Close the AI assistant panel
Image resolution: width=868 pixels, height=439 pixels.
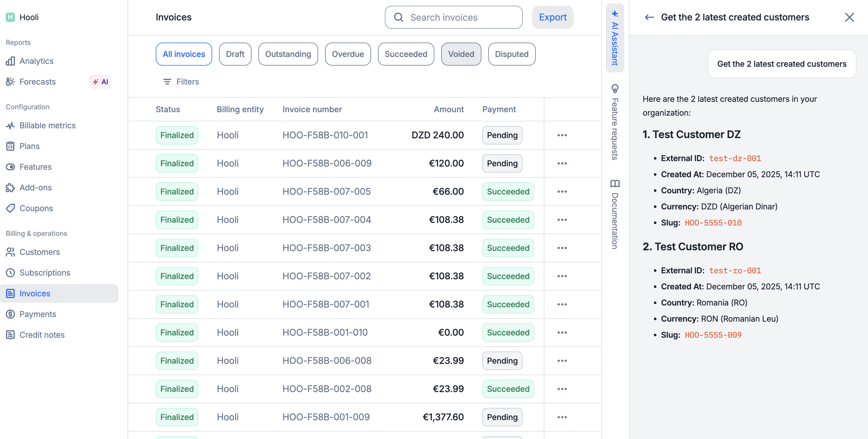click(849, 17)
